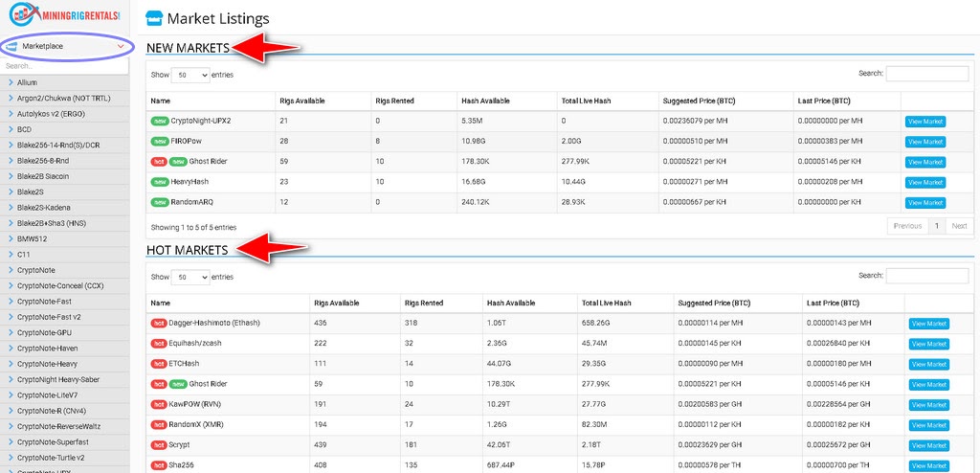View Market for ETCHash
The image size is (980, 473).
928,364
